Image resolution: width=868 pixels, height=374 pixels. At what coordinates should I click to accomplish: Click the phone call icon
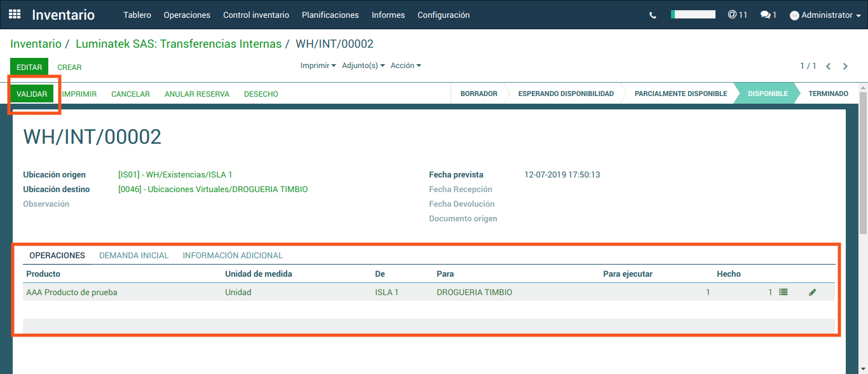click(653, 15)
